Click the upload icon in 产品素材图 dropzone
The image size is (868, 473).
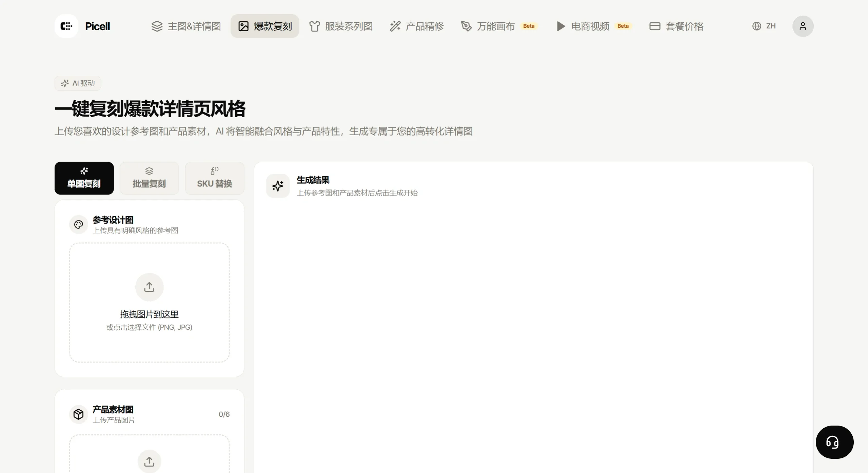pos(150,461)
